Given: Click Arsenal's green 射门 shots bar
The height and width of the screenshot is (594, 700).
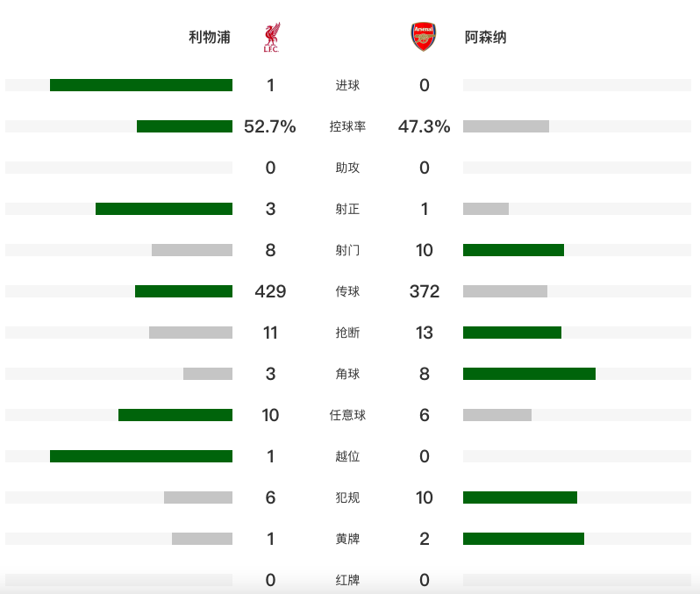Looking at the screenshot, I should click(513, 250).
